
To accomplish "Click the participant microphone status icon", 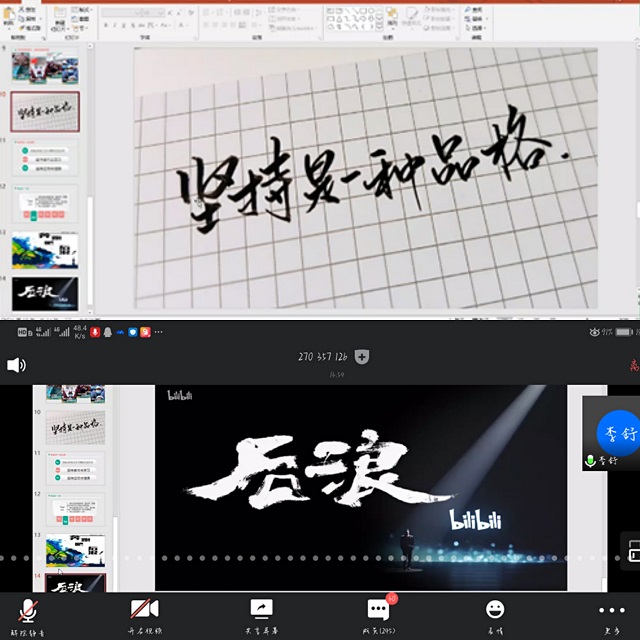I will 590,461.
